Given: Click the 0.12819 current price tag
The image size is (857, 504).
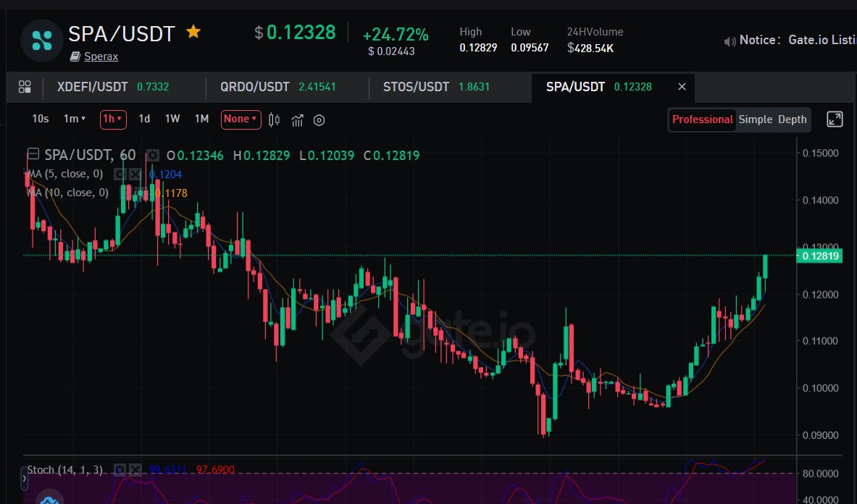Looking at the screenshot, I should pyautogui.click(x=820, y=256).
